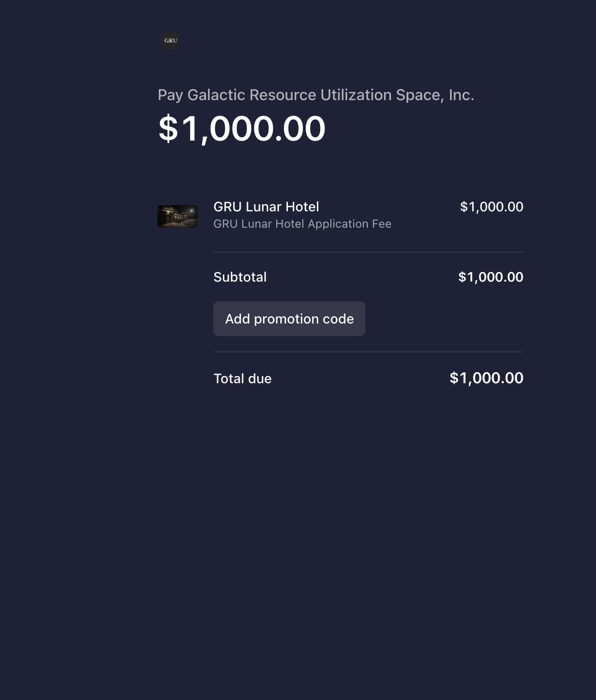Click the line item price for GRU Lunar Hotel
Image resolution: width=596 pixels, height=700 pixels.
point(492,207)
